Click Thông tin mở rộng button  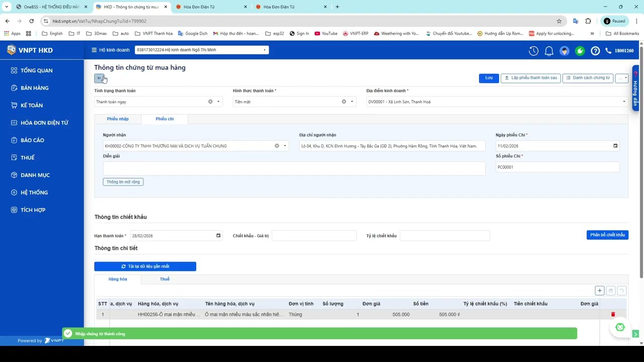point(123,182)
